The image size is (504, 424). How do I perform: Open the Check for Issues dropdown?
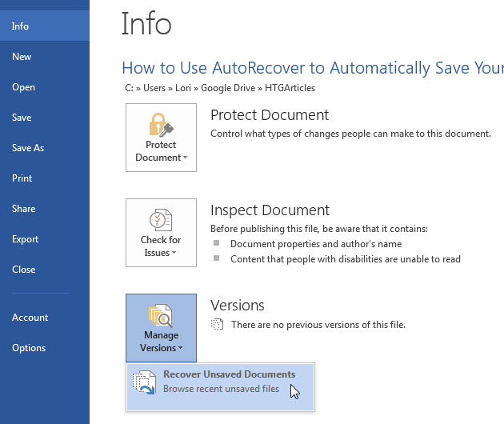(174, 254)
